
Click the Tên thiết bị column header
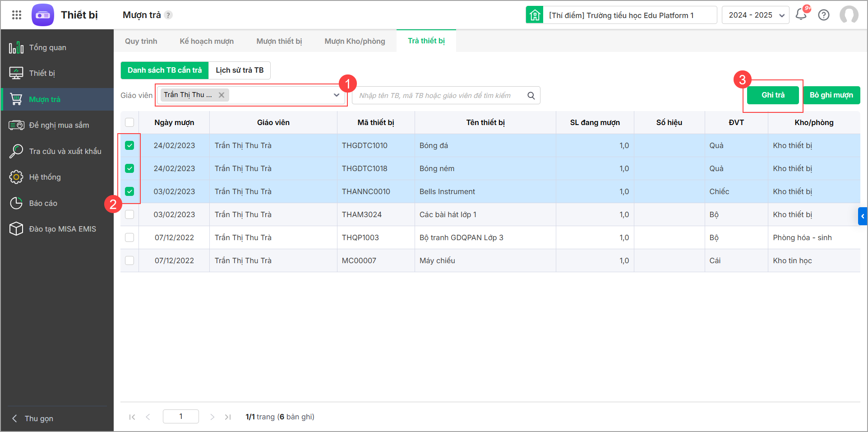[485, 122]
